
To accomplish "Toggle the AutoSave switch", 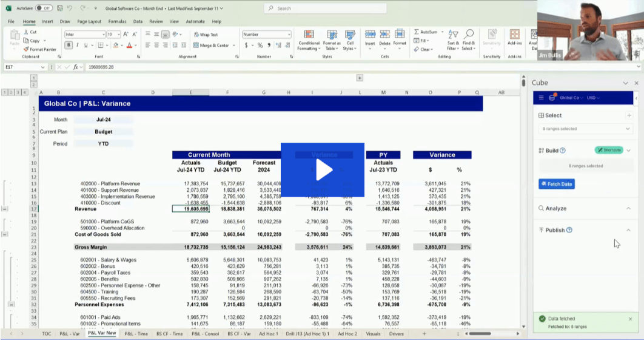I will (44, 8).
